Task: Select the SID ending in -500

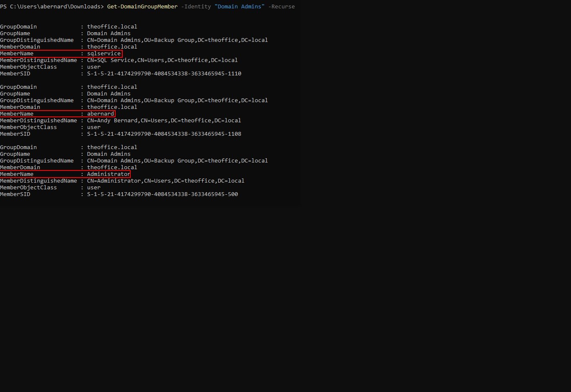Action: [x=163, y=194]
